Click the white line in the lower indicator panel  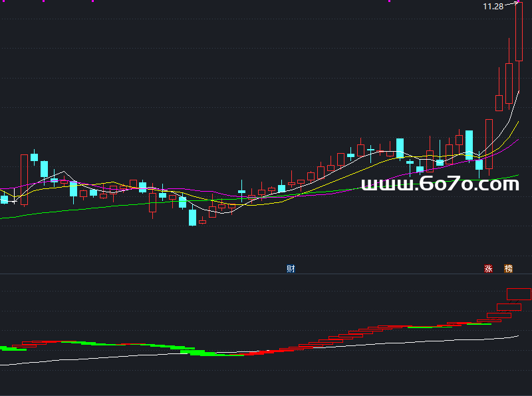tap(266, 349)
